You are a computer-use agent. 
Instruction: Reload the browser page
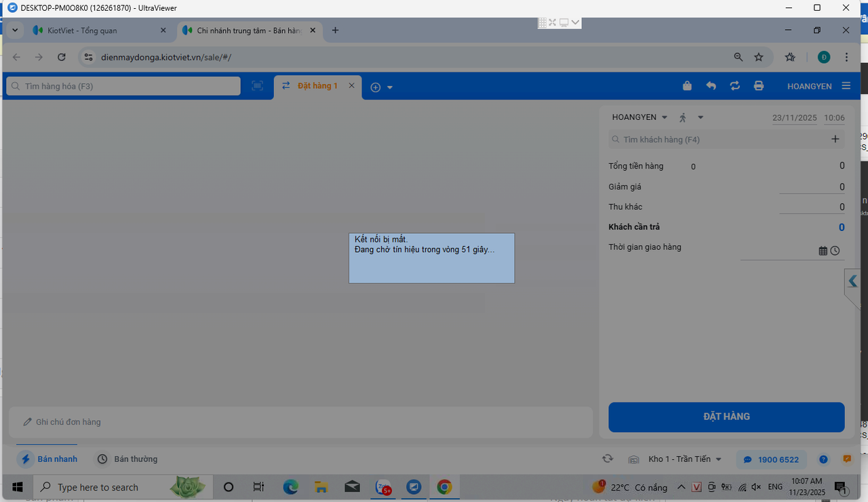coord(62,58)
